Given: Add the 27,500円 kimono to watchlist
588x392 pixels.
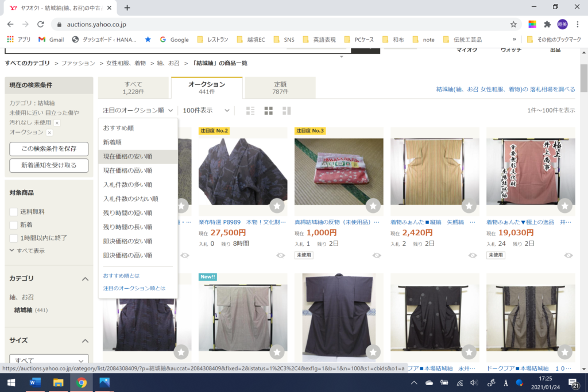Looking at the screenshot, I should (x=277, y=205).
